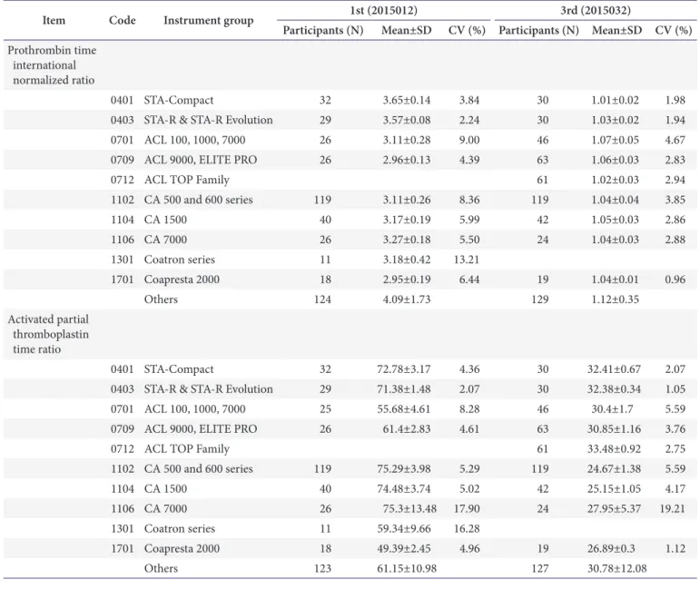Click the CV value 0.96
This screenshot has height=589, width=700.
(x=675, y=280)
